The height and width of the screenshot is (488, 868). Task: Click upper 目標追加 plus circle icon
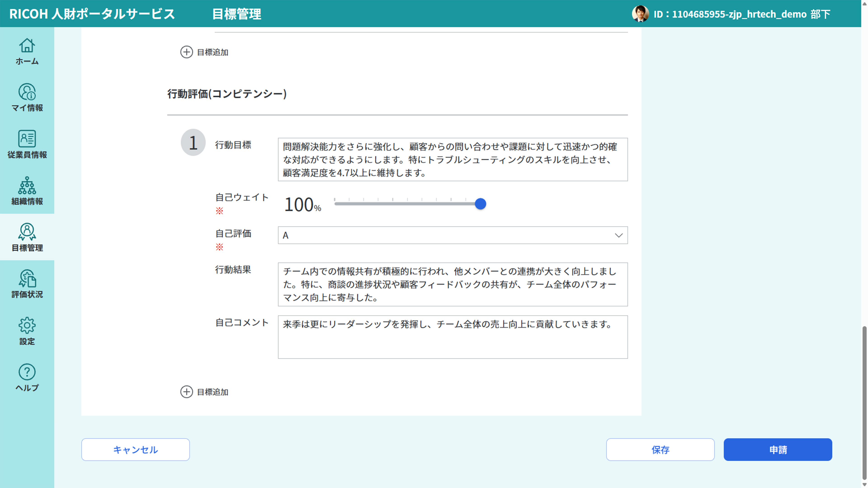coord(186,52)
